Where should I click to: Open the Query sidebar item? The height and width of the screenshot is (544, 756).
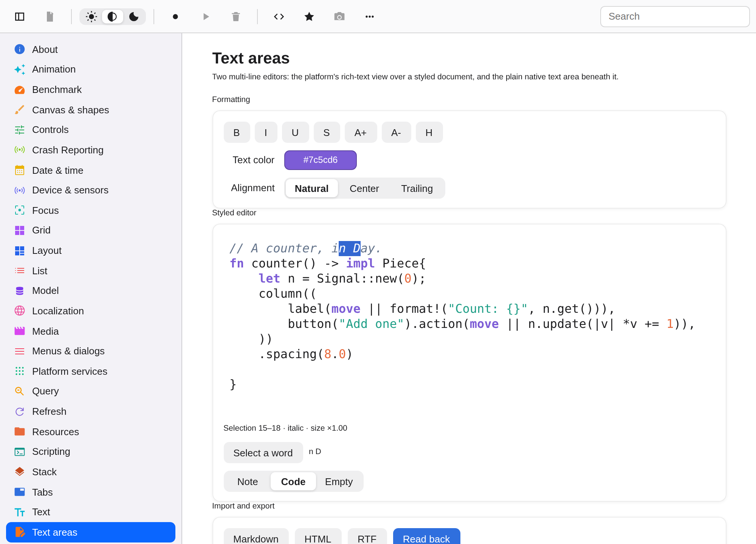point(91,391)
